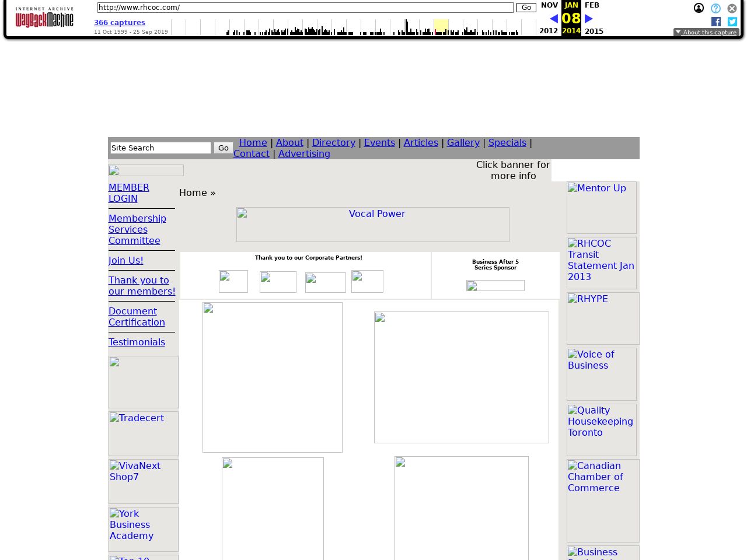Close the Wayback toolbar

click(732, 8)
